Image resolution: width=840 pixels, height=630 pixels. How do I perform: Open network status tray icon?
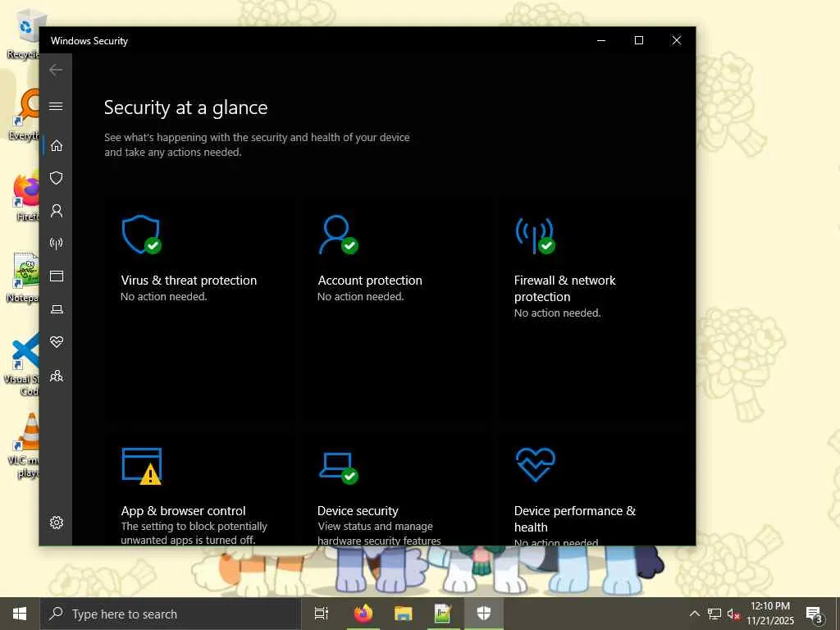pyautogui.click(x=714, y=614)
